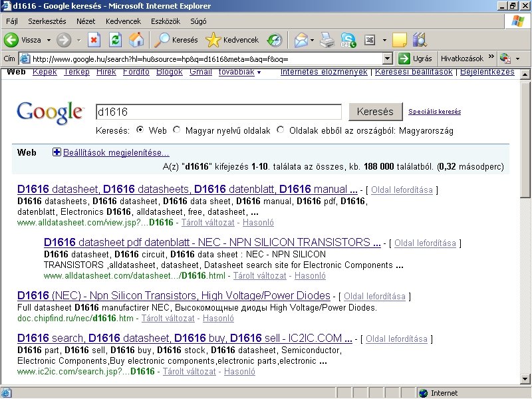Select the Magyar nyelvű oldalak radio button

pos(176,130)
